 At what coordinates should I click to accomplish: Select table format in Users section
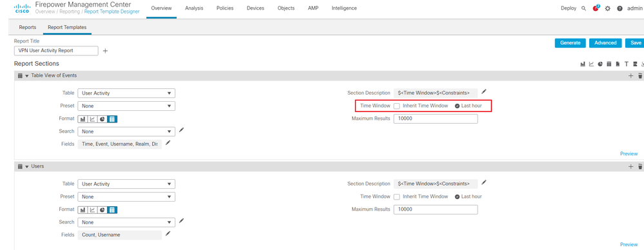[112, 210]
